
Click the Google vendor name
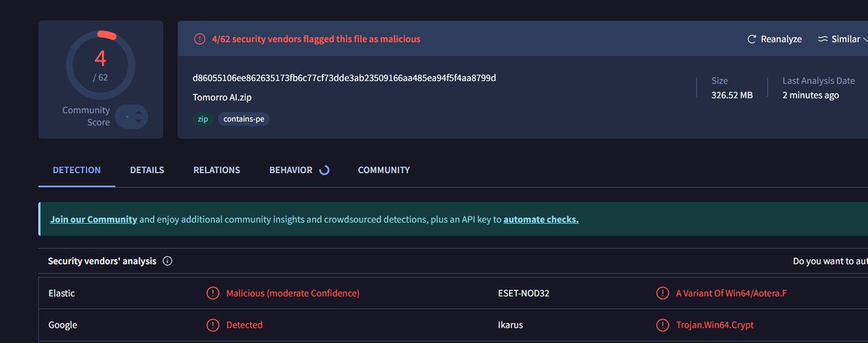(63, 325)
